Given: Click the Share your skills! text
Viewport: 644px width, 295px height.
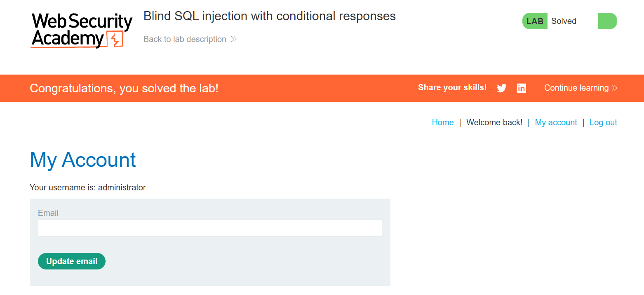Looking at the screenshot, I should click(452, 88).
